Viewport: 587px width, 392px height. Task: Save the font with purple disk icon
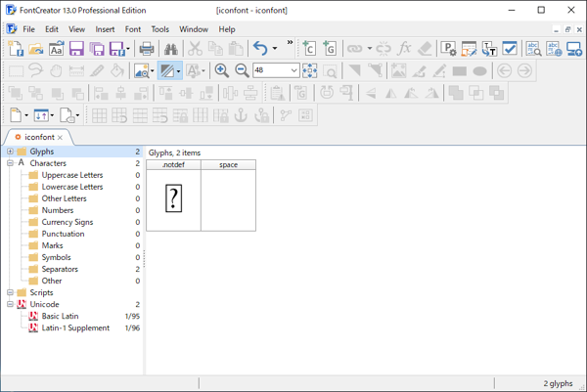coord(76,49)
